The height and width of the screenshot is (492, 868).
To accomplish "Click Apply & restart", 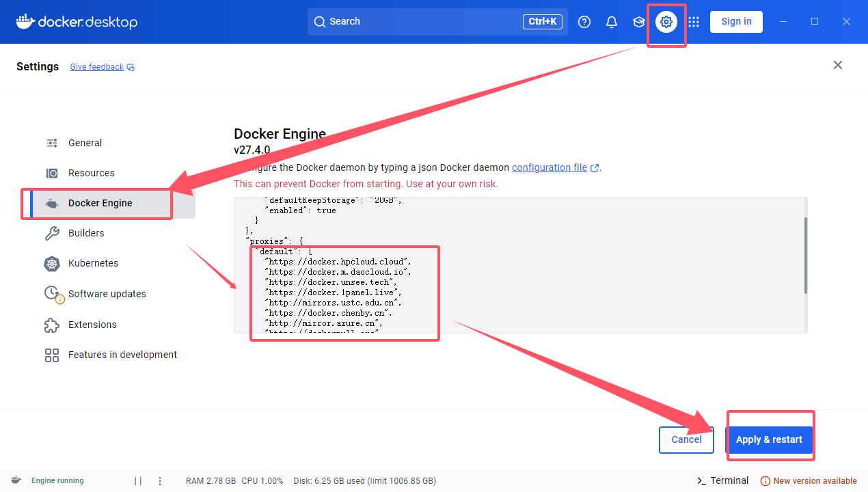I will click(x=769, y=439).
